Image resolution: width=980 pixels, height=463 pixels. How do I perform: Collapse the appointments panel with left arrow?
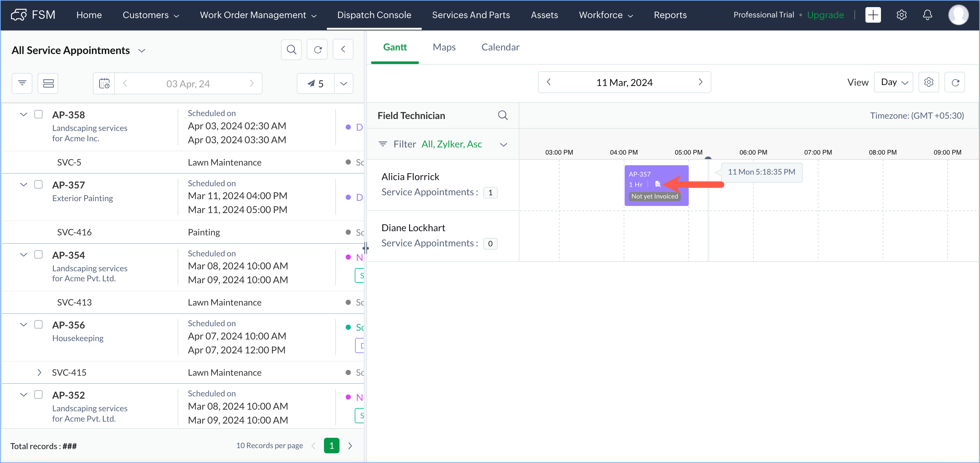coord(343,49)
